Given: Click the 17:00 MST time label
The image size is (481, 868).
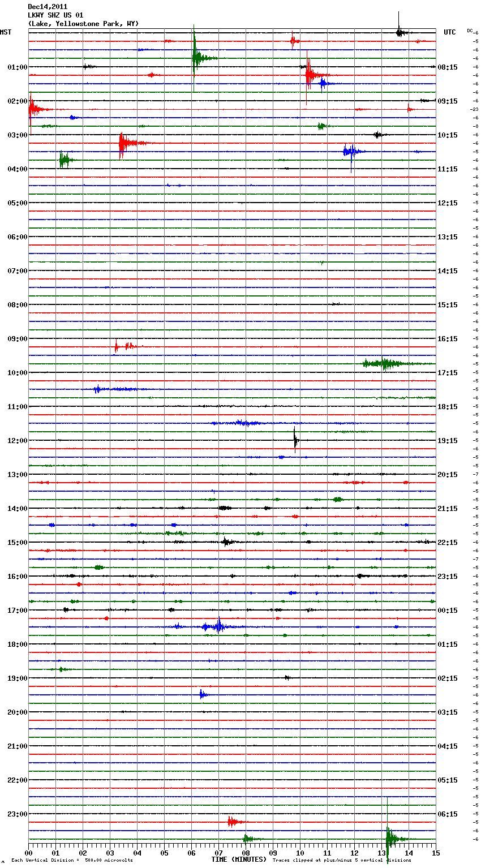Looking at the screenshot, I should pyautogui.click(x=17, y=611).
